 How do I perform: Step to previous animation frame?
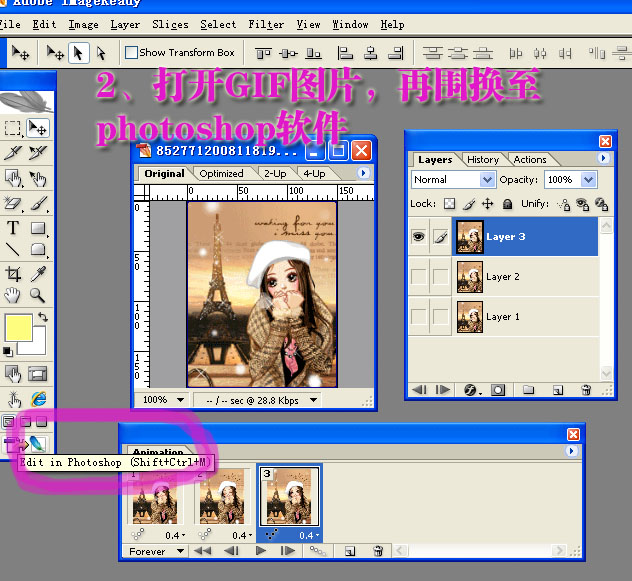click(x=231, y=551)
